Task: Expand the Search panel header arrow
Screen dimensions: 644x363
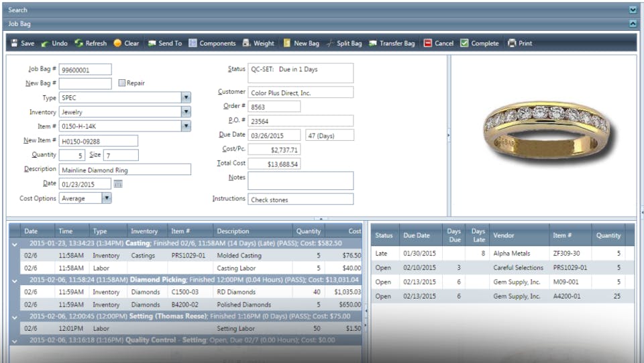Action: coord(633,9)
